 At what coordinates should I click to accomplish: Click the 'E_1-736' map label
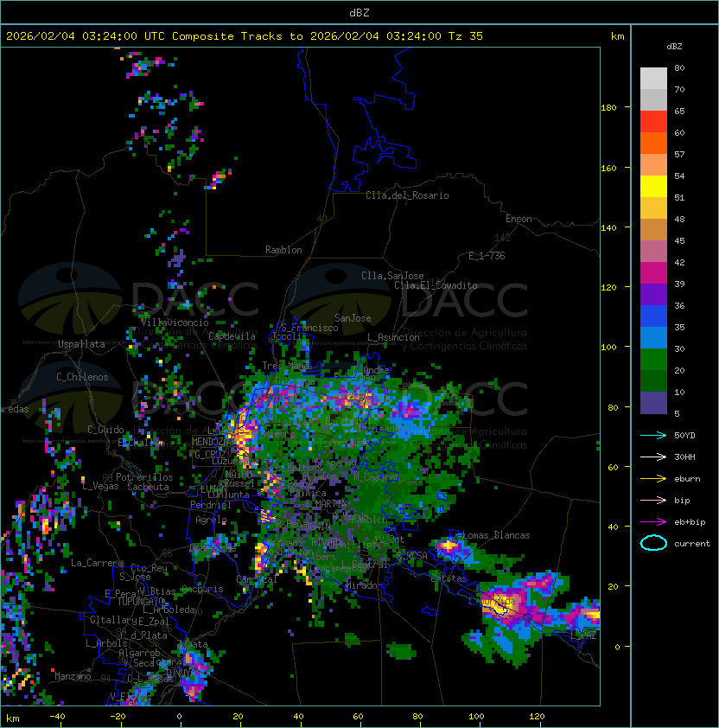click(x=487, y=256)
